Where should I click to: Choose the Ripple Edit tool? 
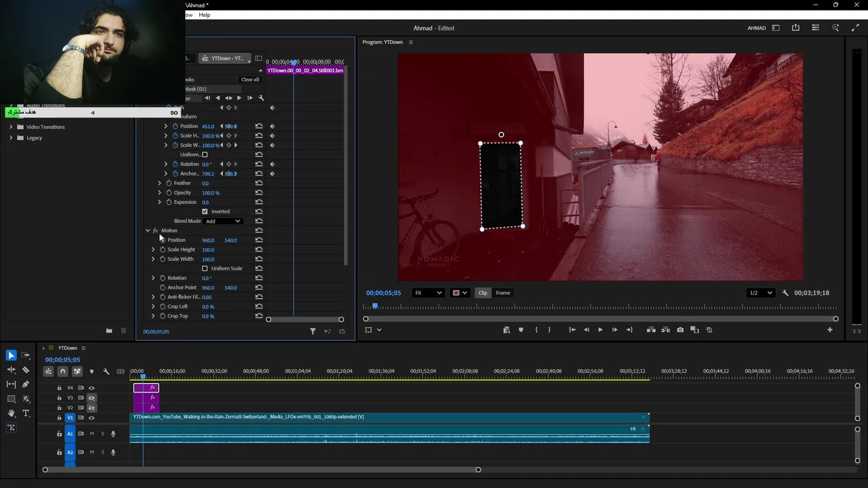pyautogui.click(x=11, y=370)
